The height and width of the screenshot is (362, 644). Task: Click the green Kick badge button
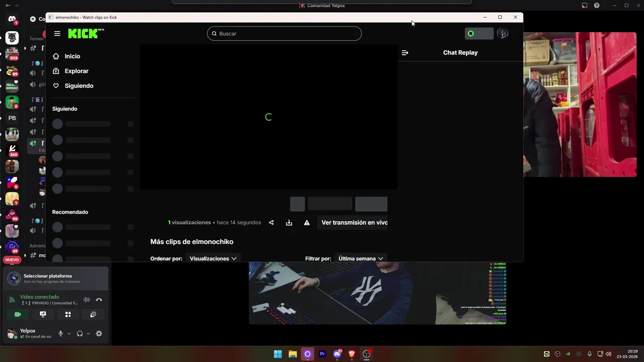pyautogui.click(x=479, y=34)
